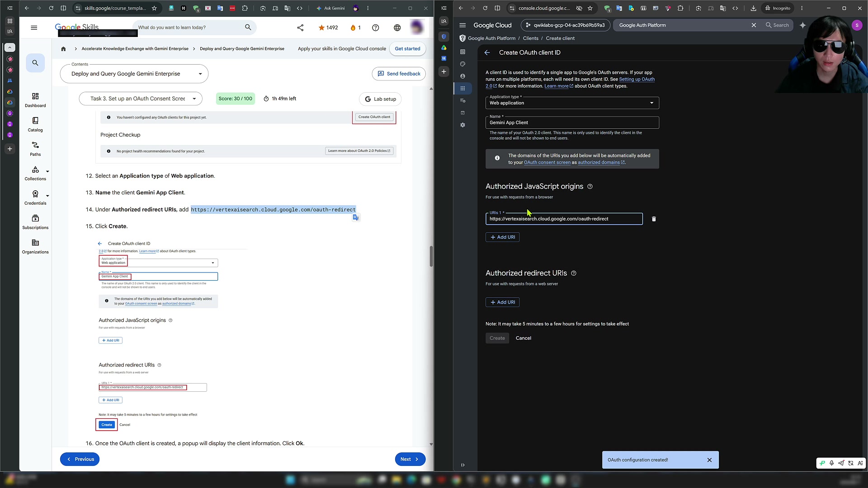Open Accelerate Knowledge Exchange breadcrumb link
Image resolution: width=868 pixels, height=488 pixels.
[x=135, y=49]
